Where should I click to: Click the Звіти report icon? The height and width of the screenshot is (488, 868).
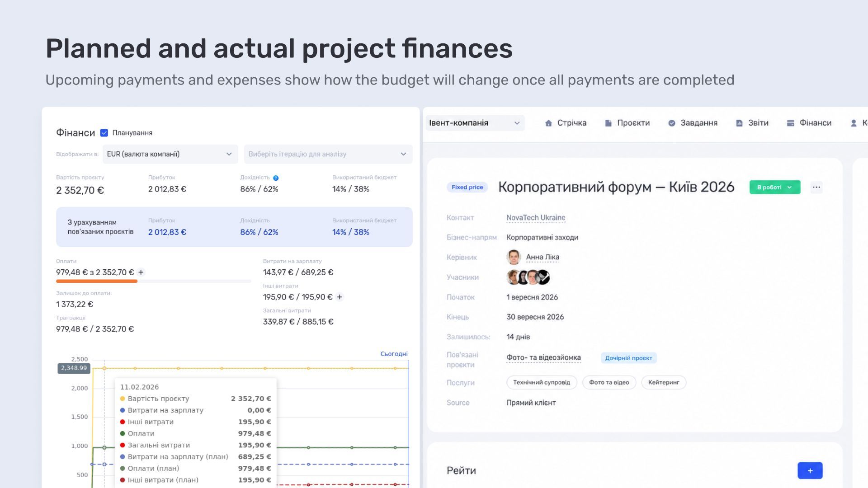[x=739, y=123]
